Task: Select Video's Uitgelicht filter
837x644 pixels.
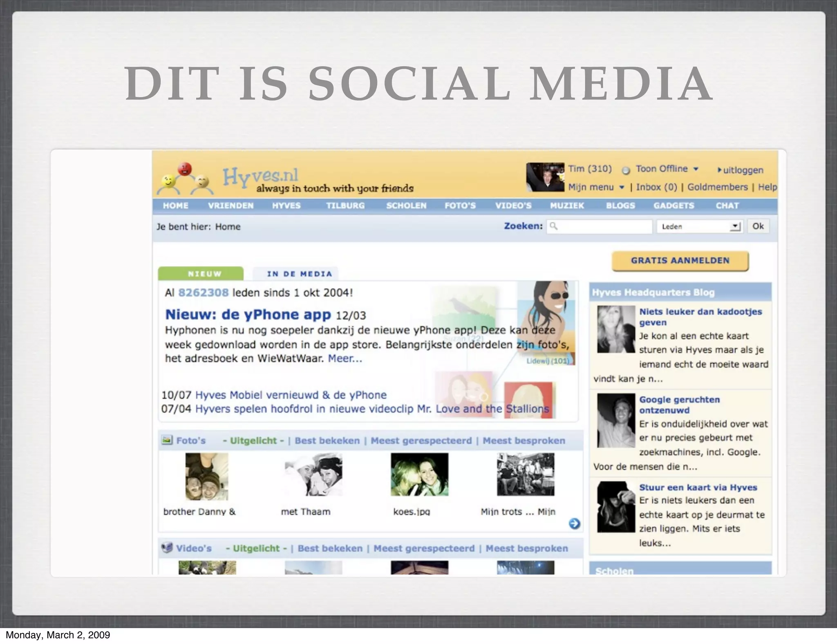Action: [256, 548]
